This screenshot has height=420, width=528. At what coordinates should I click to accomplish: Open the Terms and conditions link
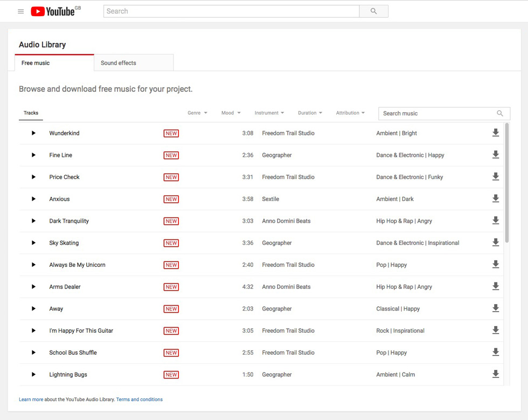[x=140, y=400]
